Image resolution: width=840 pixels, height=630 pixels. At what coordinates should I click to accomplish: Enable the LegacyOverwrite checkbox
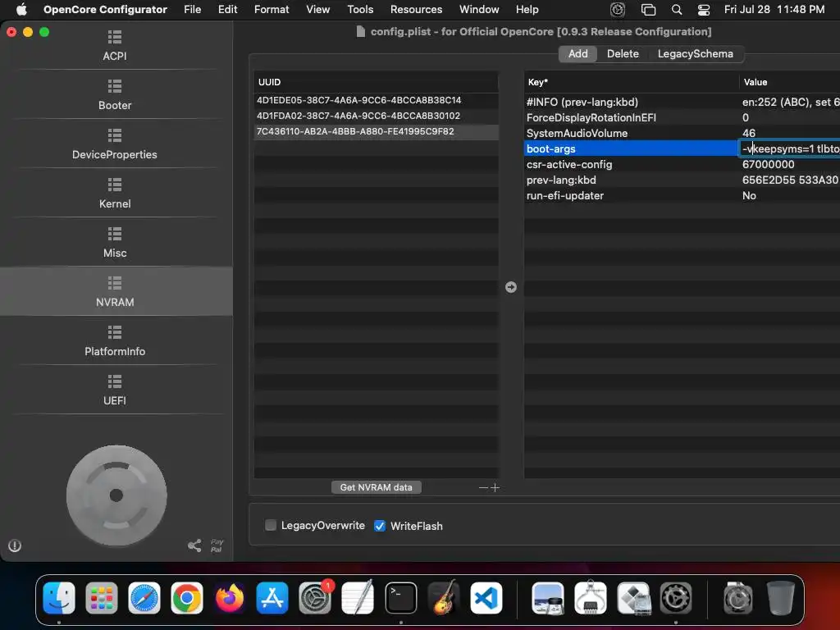(271, 526)
